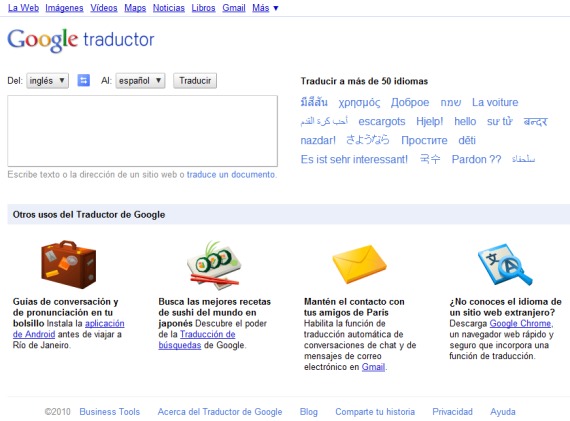Click inside the translation text box
Screen dimensions: 570x421
tap(142, 131)
